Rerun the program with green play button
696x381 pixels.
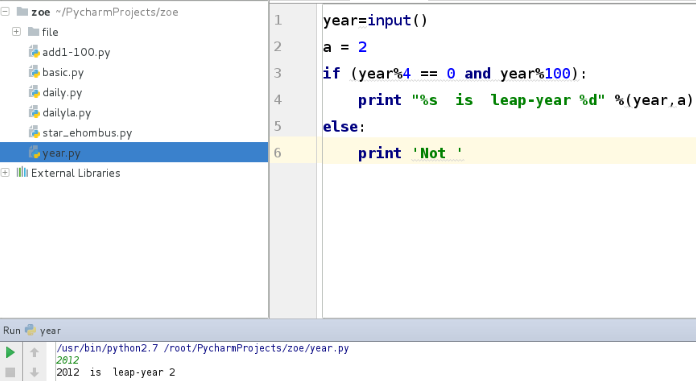pos(10,353)
